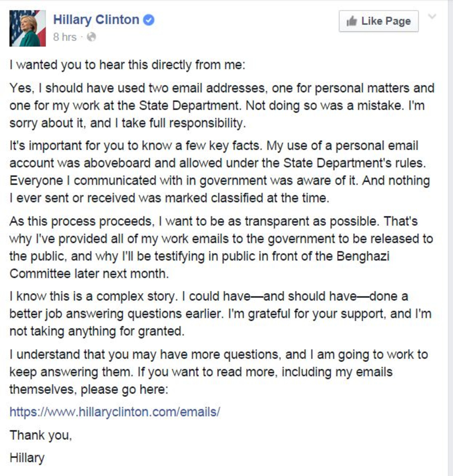Open Hillary Clinton's profile picture

point(27,28)
